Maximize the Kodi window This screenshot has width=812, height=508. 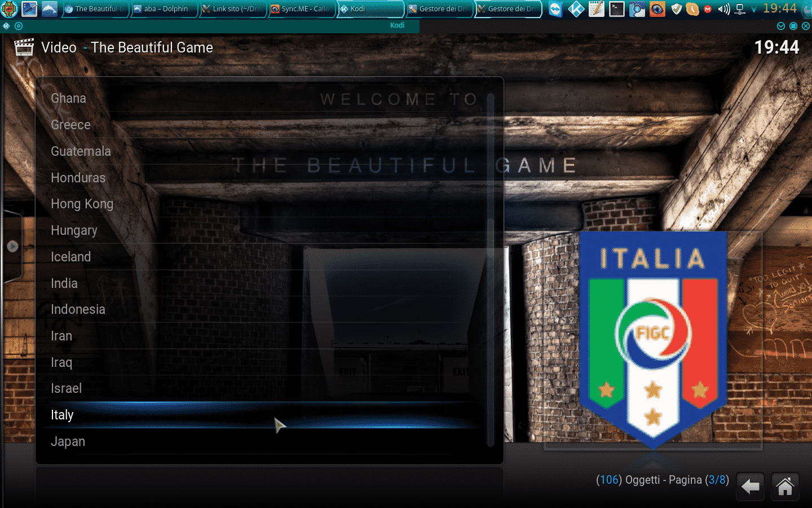tap(793, 26)
